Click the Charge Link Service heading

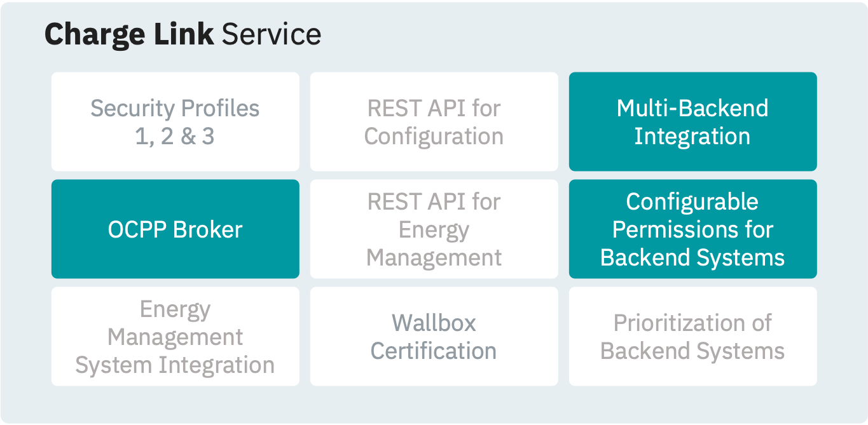pos(183,34)
